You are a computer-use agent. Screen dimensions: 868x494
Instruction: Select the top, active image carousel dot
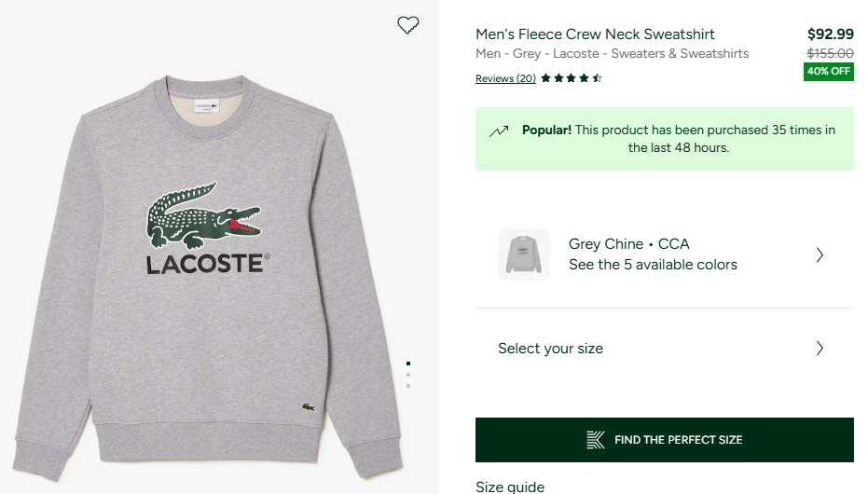pos(408,364)
